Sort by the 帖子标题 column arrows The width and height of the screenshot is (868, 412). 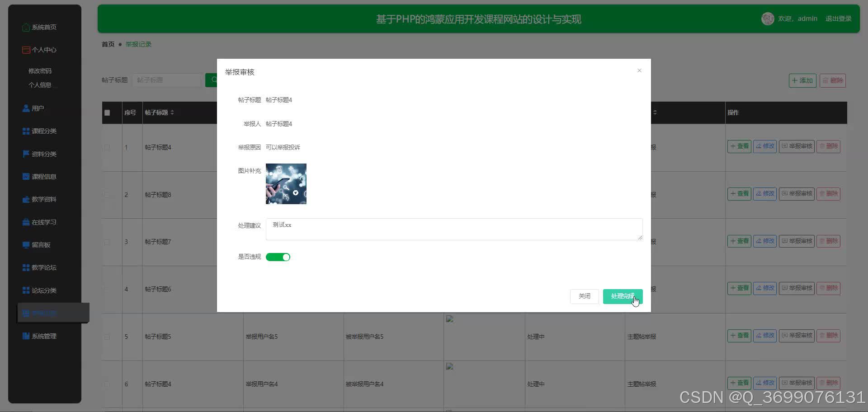(x=172, y=112)
